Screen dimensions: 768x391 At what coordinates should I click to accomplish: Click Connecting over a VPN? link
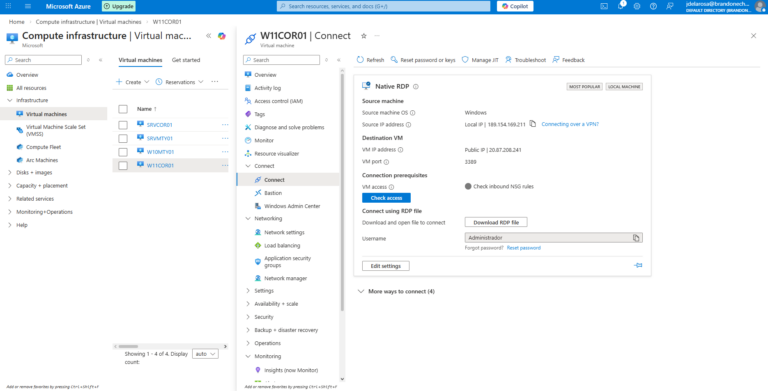(x=570, y=124)
